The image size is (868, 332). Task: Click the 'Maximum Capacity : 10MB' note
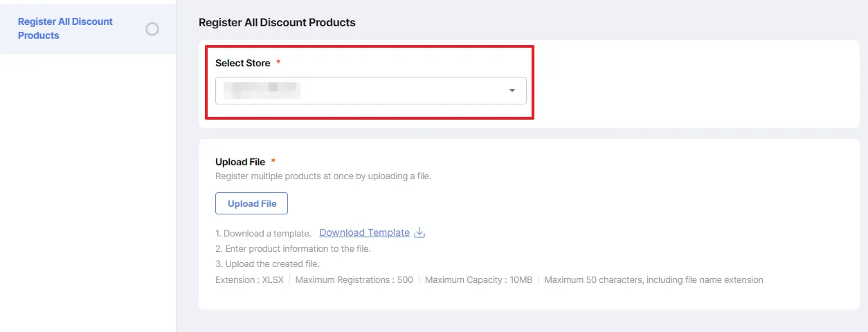[478, 280]
